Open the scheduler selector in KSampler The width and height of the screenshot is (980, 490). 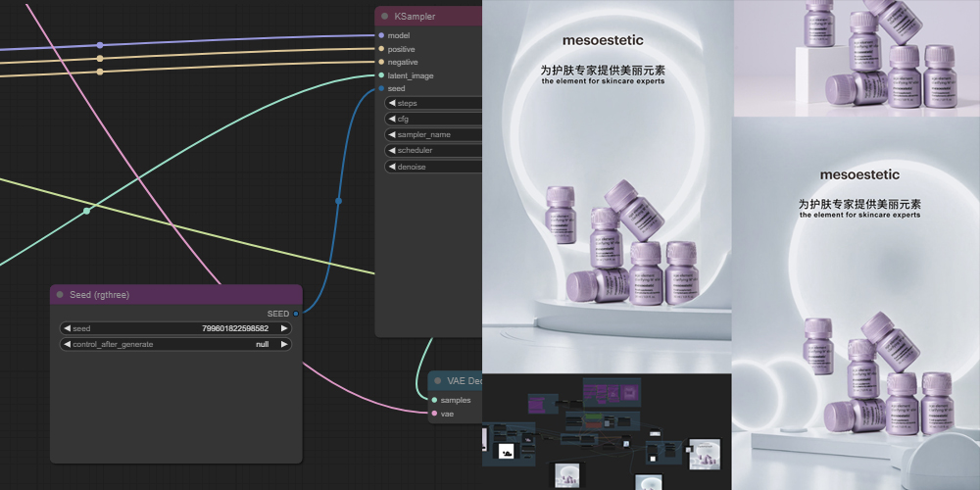point(433,151)
